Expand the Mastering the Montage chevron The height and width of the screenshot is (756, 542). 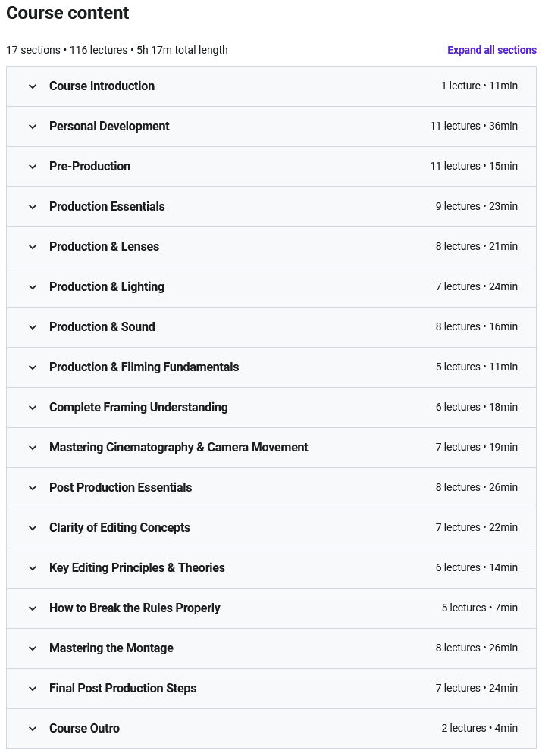pyautogui.click(x=33, y=648)
